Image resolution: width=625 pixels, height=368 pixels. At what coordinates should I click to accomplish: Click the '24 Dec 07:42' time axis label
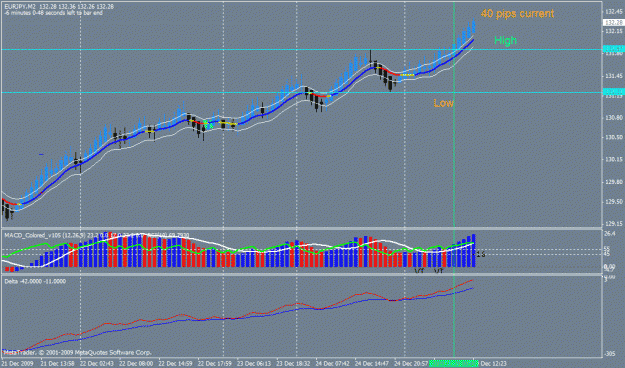(x=332, y=364)
